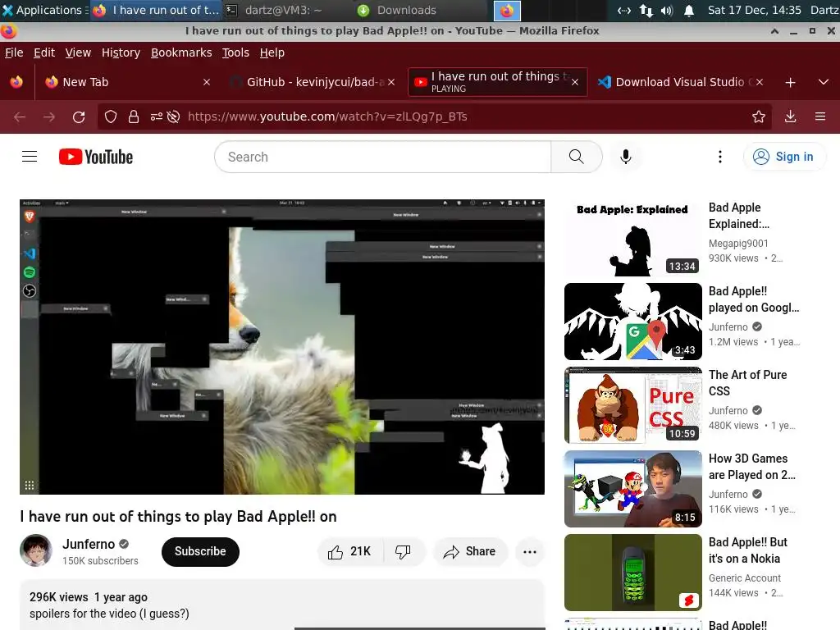The width and height of the screenshot is (840, 630).
Task: Open the Tools menu
Action: click(235, 52)
